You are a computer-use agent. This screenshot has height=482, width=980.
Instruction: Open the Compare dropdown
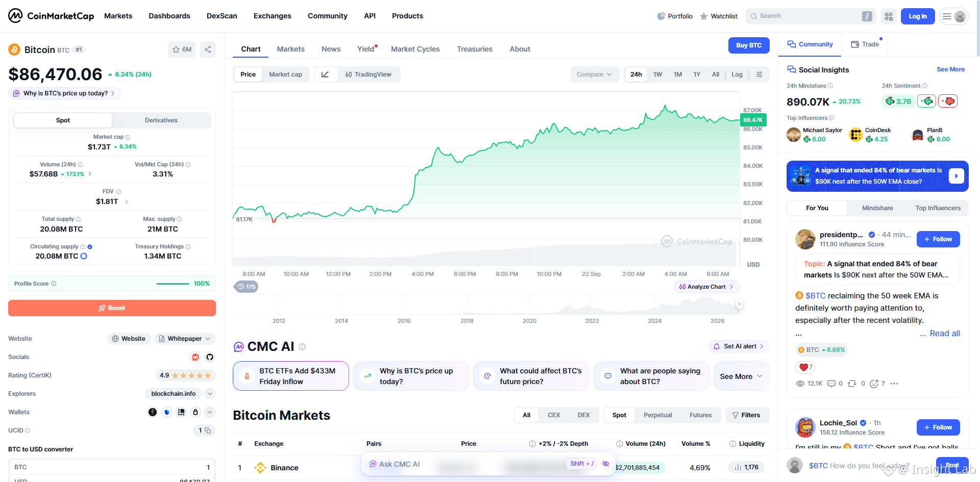tap(595, 74)
